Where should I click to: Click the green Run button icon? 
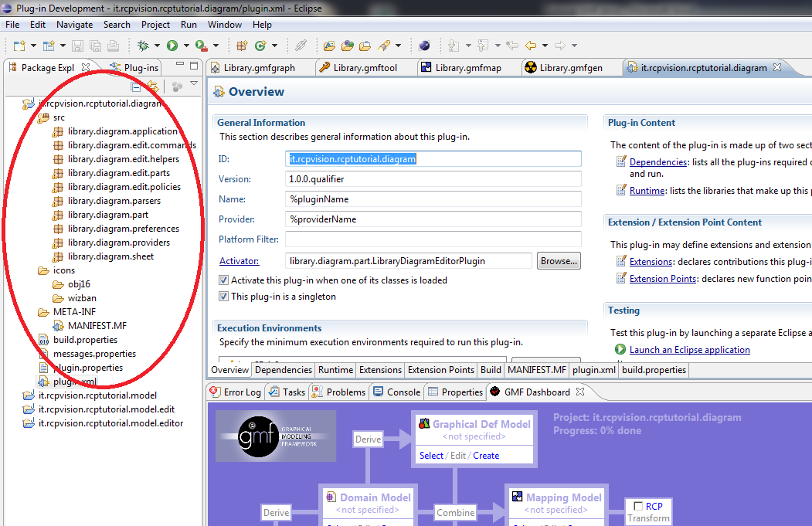pyautogui.click(x=172, y=46)
